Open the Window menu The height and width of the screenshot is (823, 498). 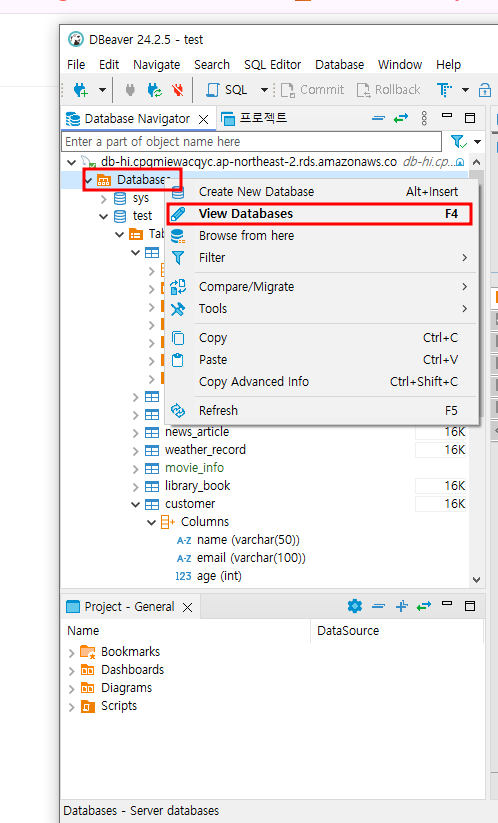point(400,65)
